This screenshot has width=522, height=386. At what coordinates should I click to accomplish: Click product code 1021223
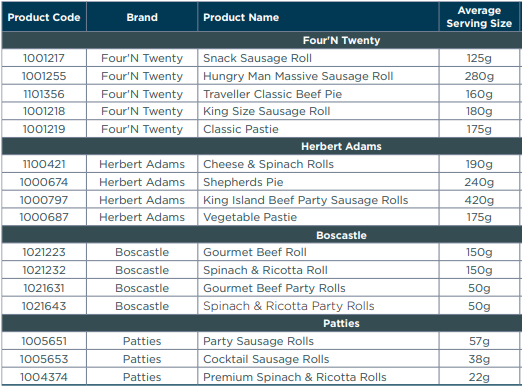coord(44,252)
